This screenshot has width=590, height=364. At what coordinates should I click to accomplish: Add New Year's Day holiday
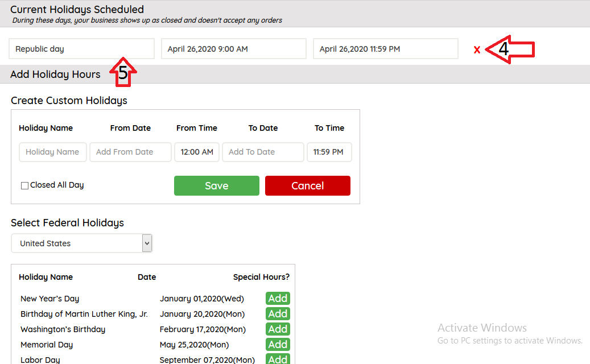pyautogui.click(x=278, y=299)
